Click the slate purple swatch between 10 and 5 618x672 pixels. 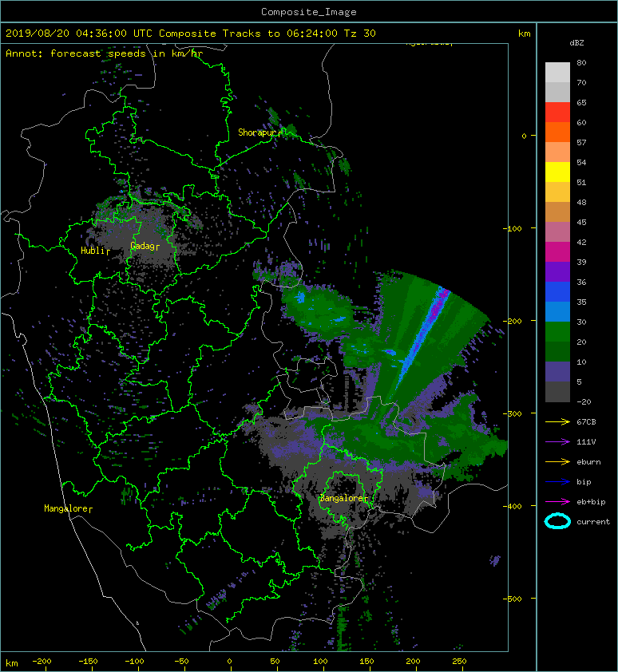click(x=557, y=371)
